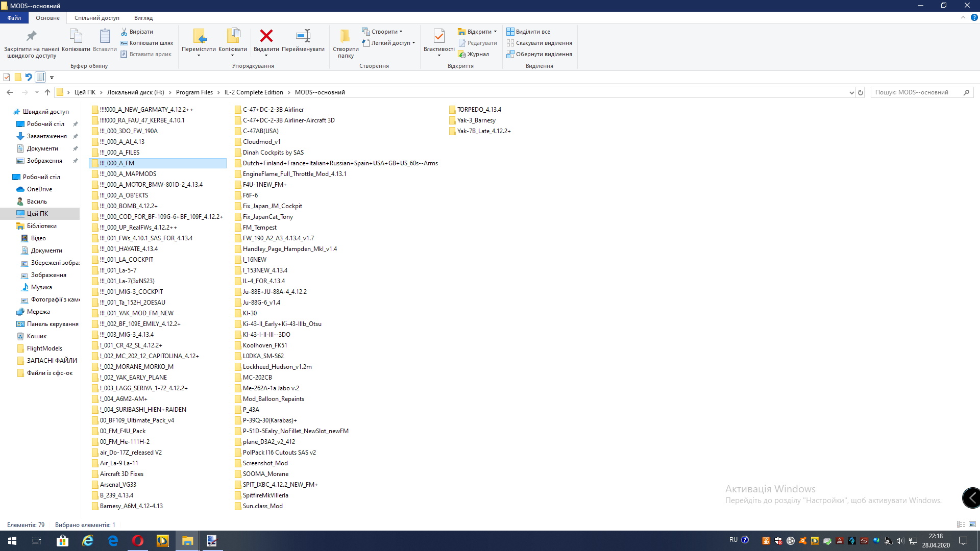Viewport: 980px width, 551px height.
Task: Click Локальний диск (H:) in path
Action: 136,92
